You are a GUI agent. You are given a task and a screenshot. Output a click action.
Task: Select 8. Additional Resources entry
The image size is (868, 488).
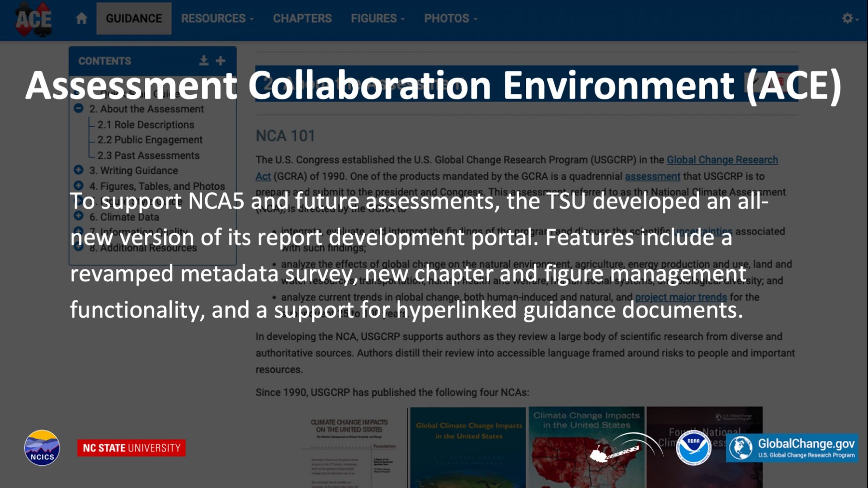pyautogui.click(x=143, y=248)
